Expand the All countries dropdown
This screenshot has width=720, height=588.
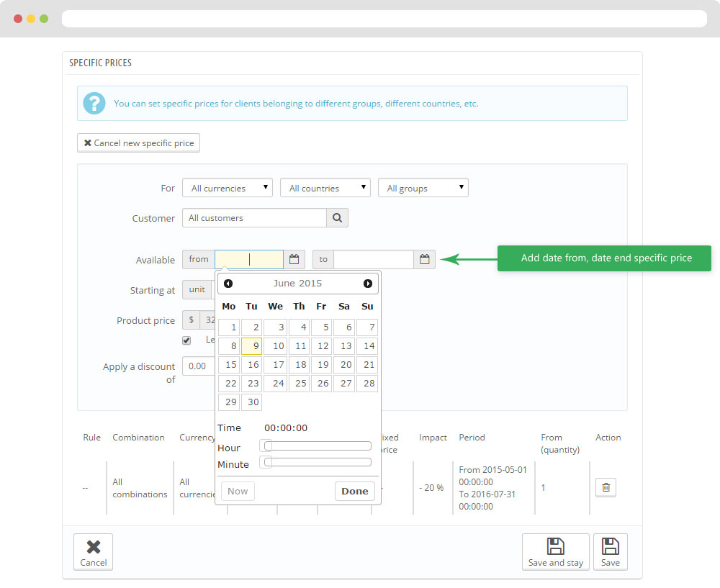325,188
